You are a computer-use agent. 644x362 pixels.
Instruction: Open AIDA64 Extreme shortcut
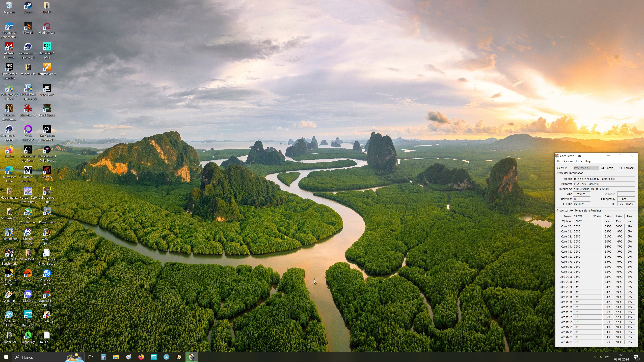point(9,47)
